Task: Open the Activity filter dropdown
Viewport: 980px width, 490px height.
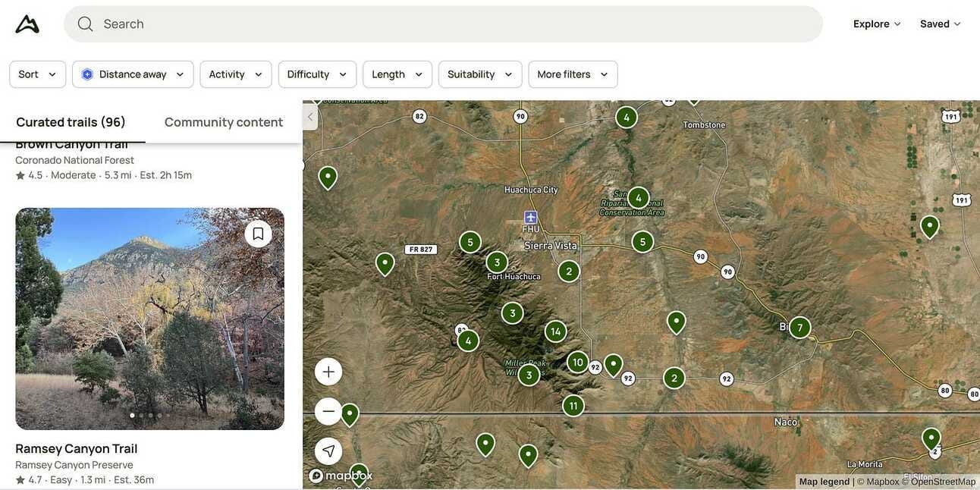Action: click(x=236, y=74)
